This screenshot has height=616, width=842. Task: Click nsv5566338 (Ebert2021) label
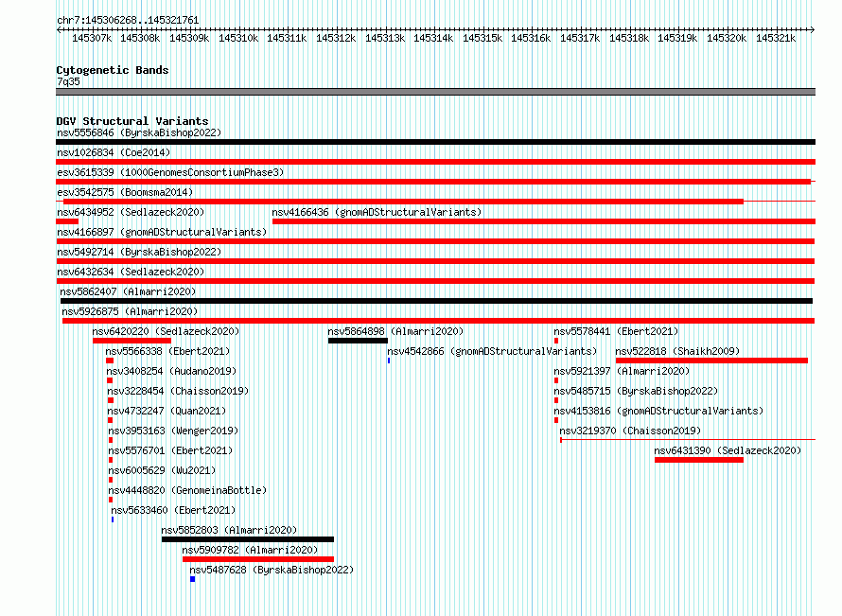tap(167, 351)
